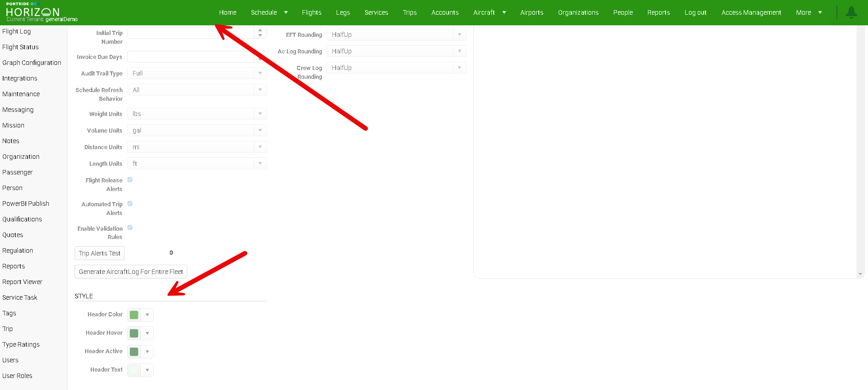This screenshot has width=868, height=390.
Task: Click the notification bell icon
Action: pyautogui.click(x=851, y=12)
